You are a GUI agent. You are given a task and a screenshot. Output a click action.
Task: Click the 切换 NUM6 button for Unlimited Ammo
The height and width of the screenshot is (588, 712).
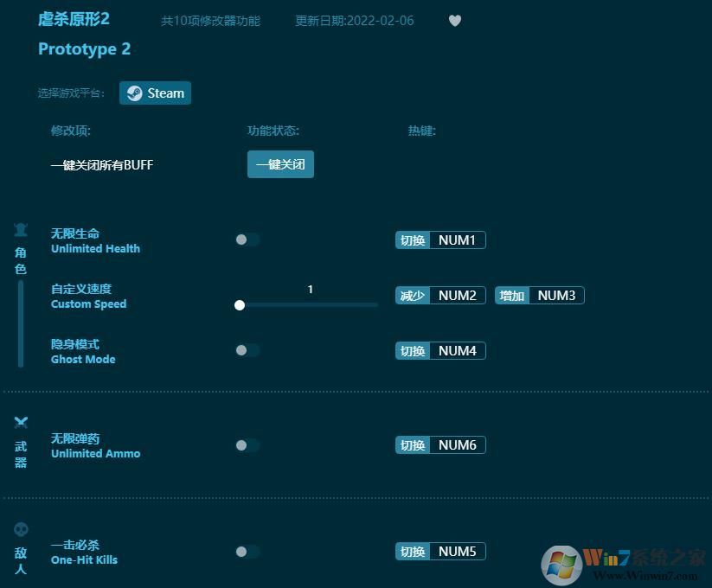tap(439, 444)
